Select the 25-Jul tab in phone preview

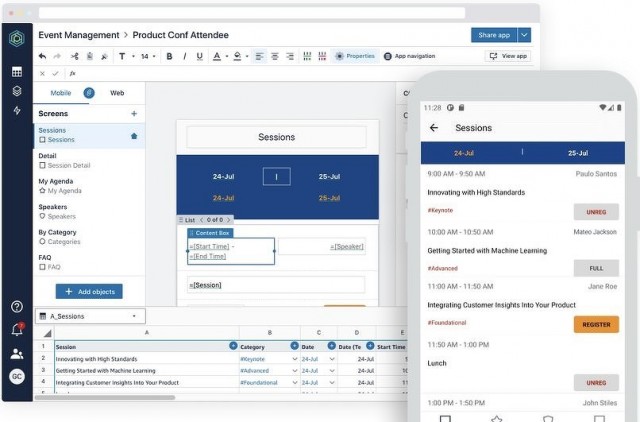point(578,153)
